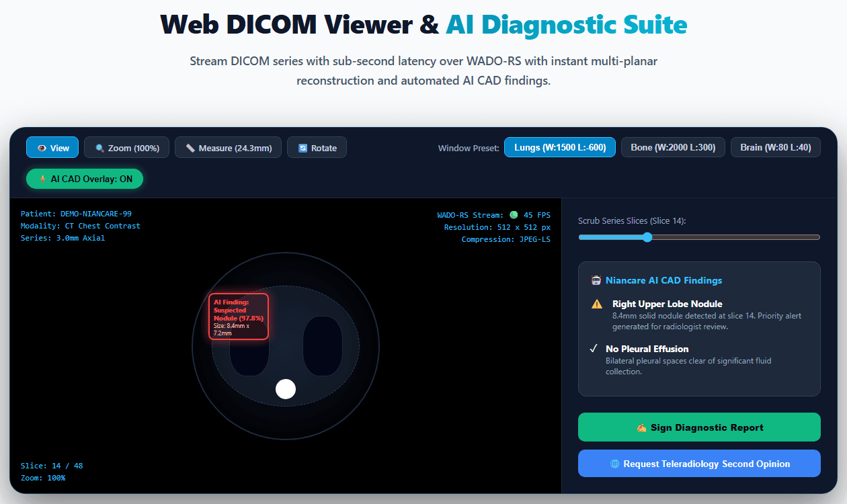Image resolution: width=847 pixels, height=504 pixels.
Task: Click the checkmark beside No Pleural Effusion
Action: click(594, 349)
